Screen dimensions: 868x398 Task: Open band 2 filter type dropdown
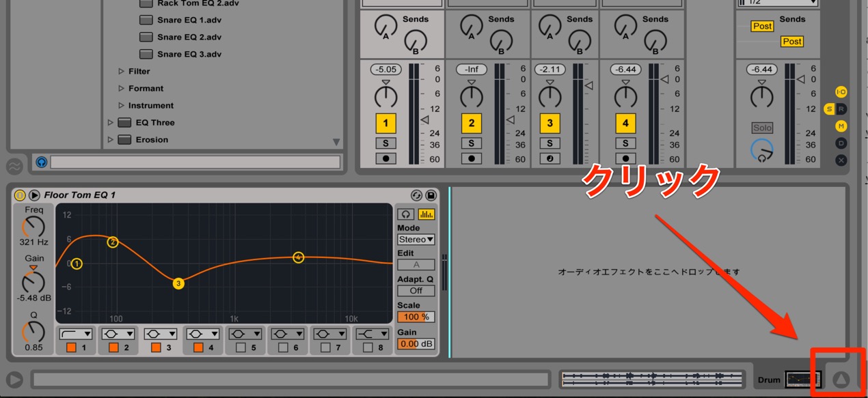(x=118, y=334)
